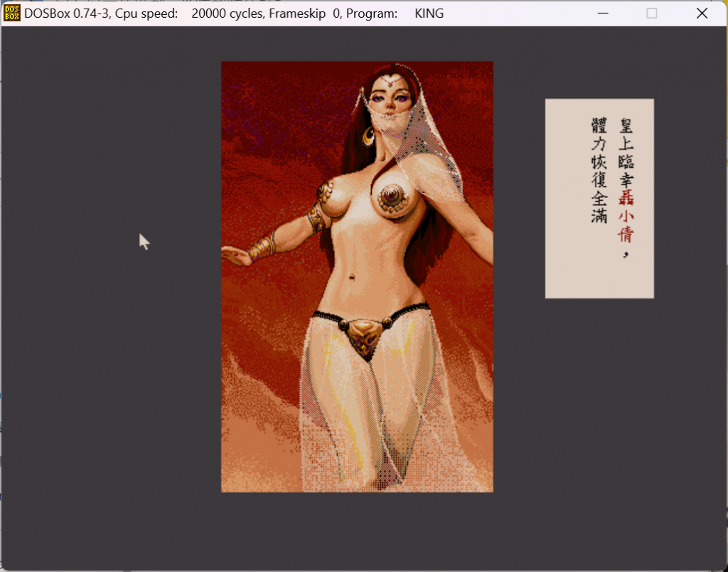Click the red name text 聶小倩
Image resolution: width=728 pixels, height=572 pixels.
coord(626,216)
